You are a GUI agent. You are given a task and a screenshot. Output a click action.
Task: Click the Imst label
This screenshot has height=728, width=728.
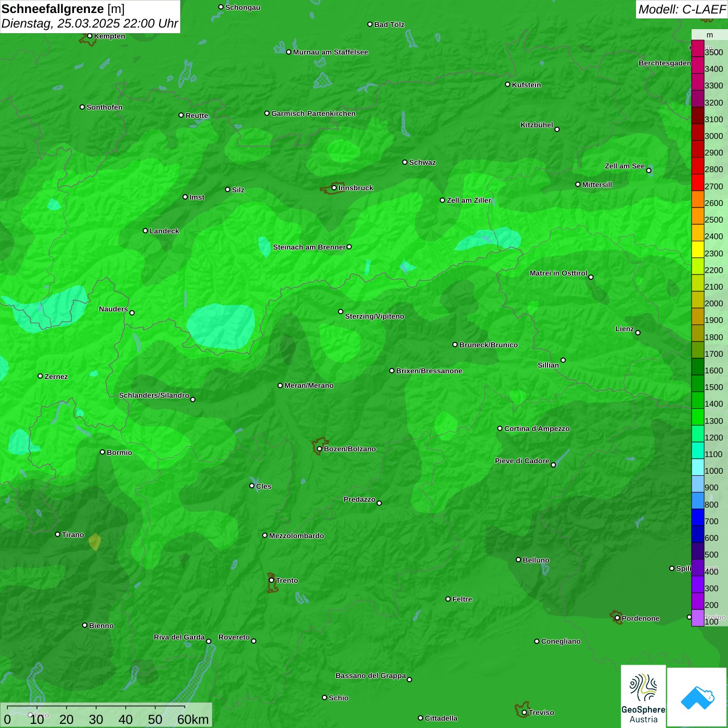click(197, 197)
